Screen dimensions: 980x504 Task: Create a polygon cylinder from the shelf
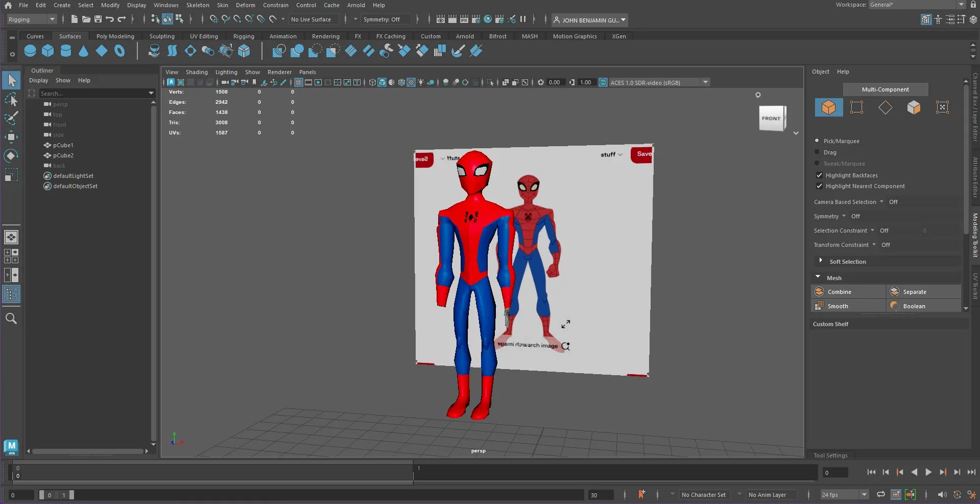click(x=66, y=51)
